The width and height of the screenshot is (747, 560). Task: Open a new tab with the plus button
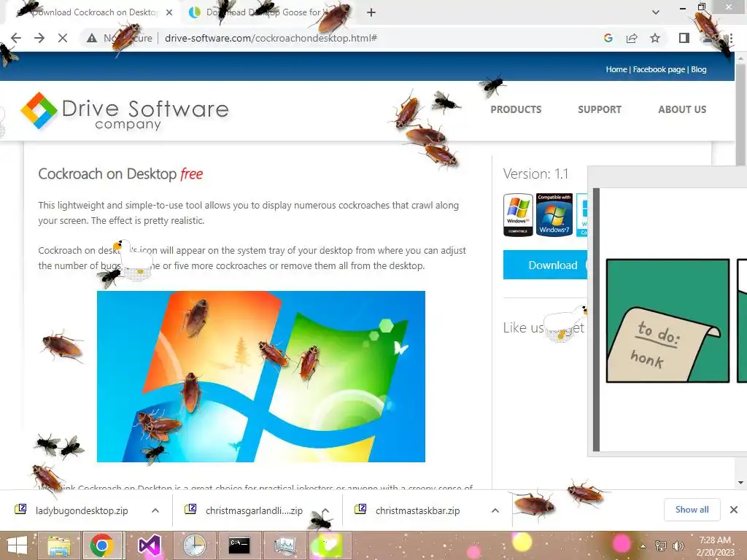[371, 12]
